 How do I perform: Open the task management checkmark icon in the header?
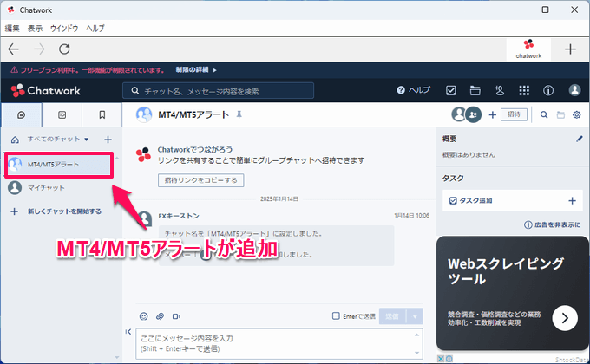coord(451,90)
